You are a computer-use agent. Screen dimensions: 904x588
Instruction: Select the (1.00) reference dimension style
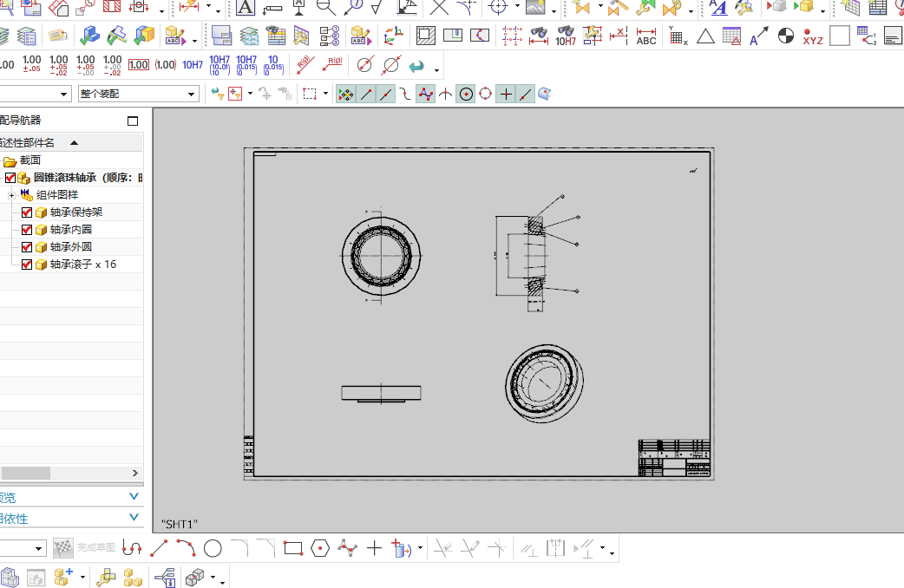click(166, 64)
